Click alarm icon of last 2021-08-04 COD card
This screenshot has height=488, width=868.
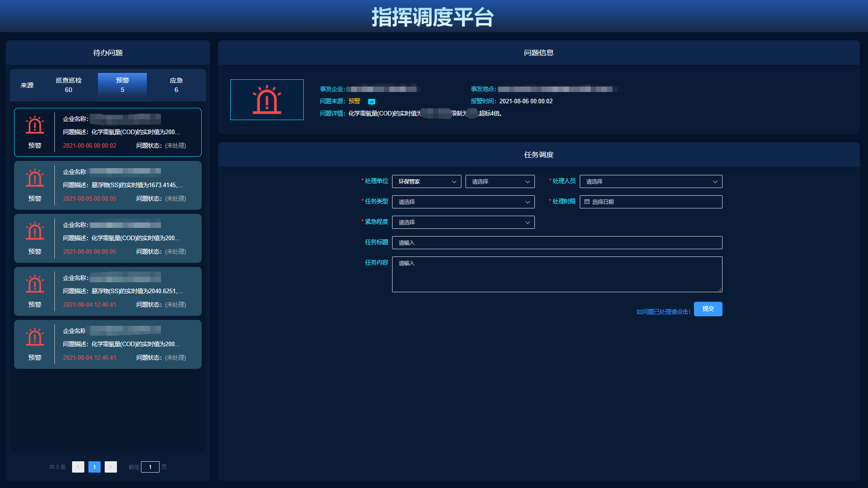pos(35,337)
